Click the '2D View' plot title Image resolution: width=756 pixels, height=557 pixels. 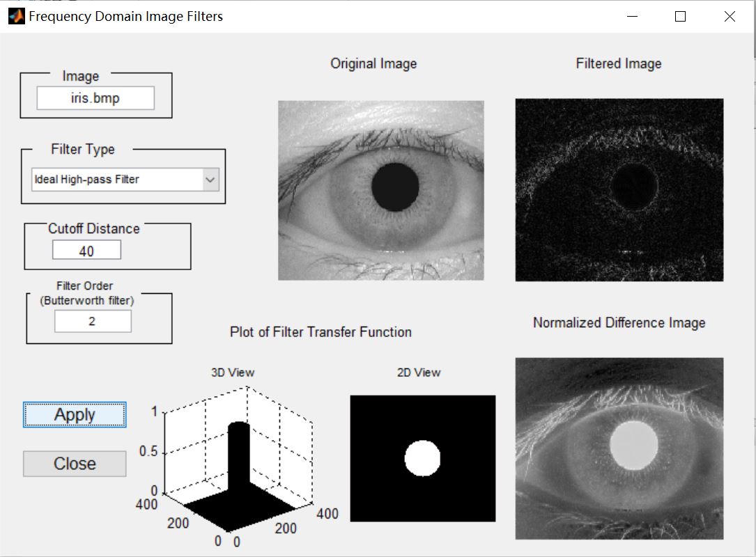[x=419, y=372]
